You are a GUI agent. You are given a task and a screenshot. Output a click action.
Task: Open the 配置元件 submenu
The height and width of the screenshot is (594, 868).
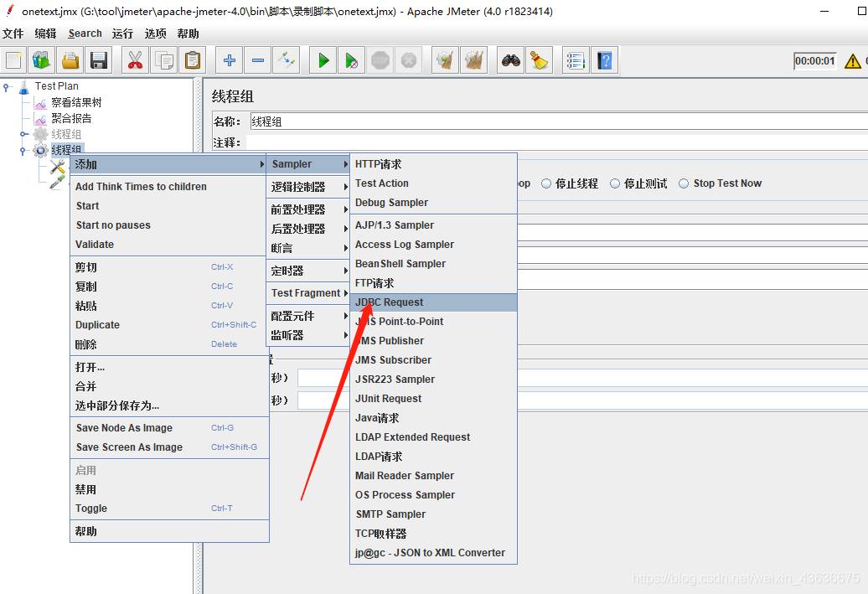click(x=307, y=316)
